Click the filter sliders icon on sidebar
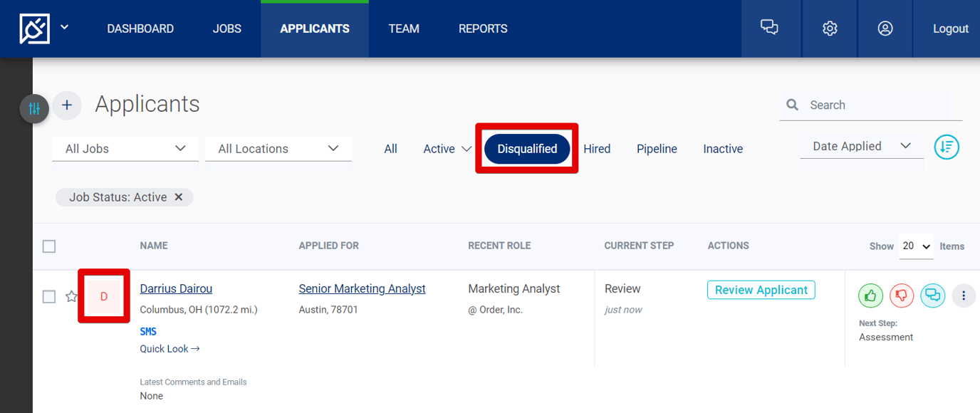This screenshot has width=980, height=413. pos(34,109)
